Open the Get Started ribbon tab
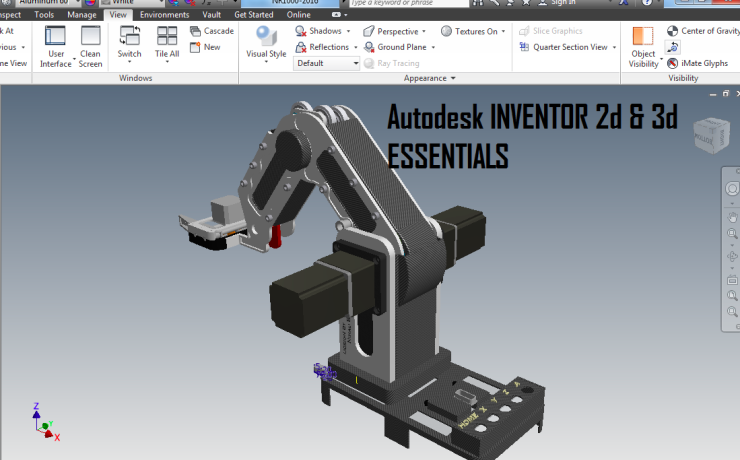Viewport: 740px width, 460px height. click(254, 15)
